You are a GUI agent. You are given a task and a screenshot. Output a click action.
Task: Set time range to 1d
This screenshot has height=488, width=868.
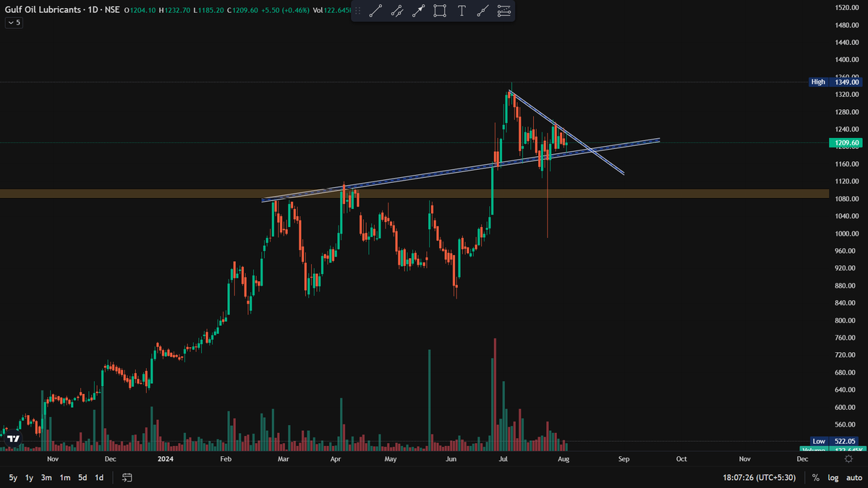[99, 478]
